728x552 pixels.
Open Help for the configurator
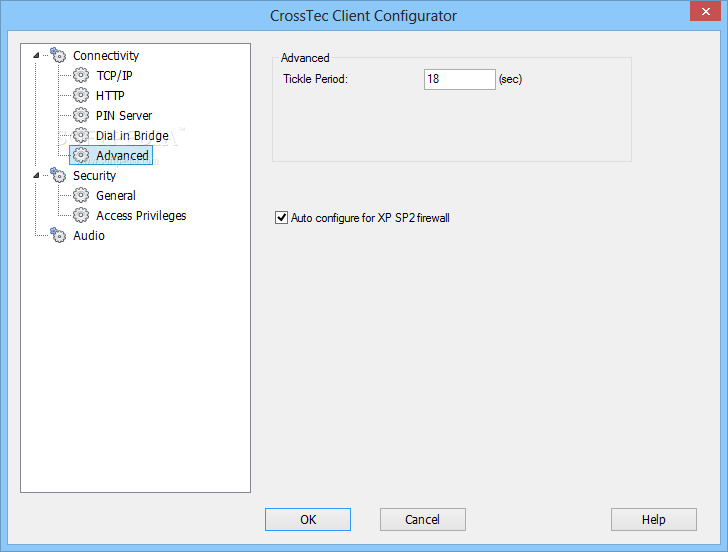(654, 519)
